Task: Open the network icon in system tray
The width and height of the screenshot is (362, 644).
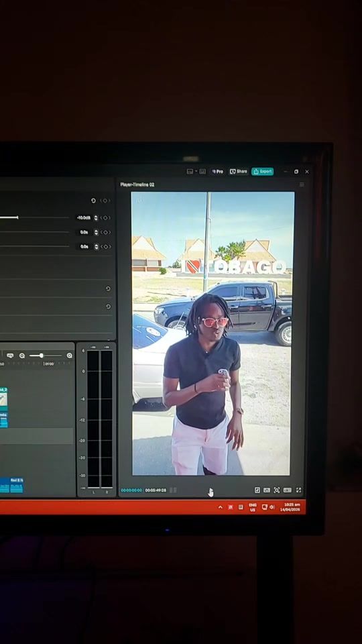Action: (265, 507)
